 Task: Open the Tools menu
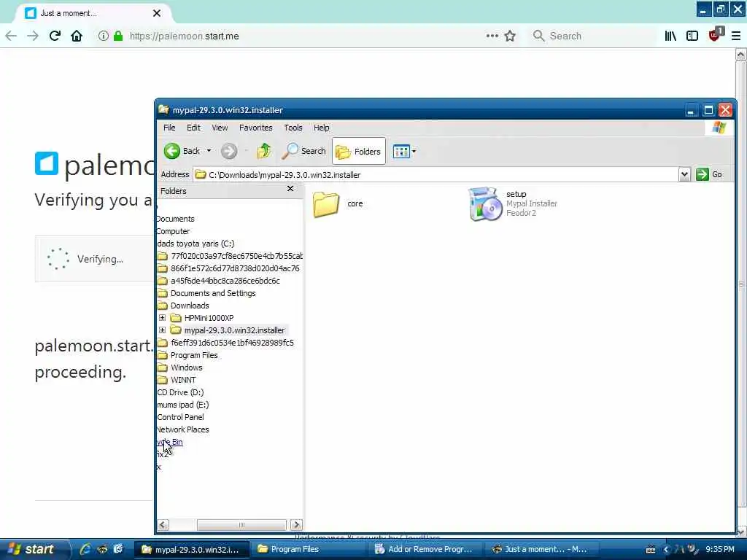tap(293, 128)
